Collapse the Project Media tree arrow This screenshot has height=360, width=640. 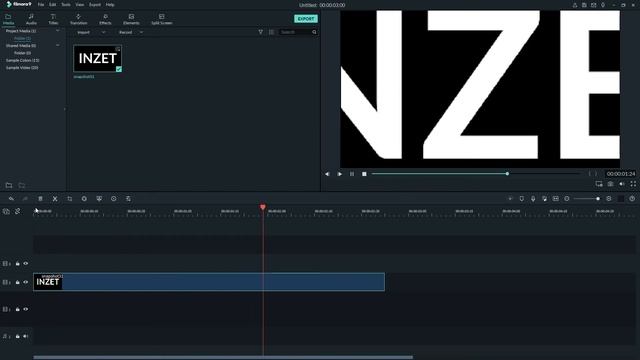(x=58, y=31)
